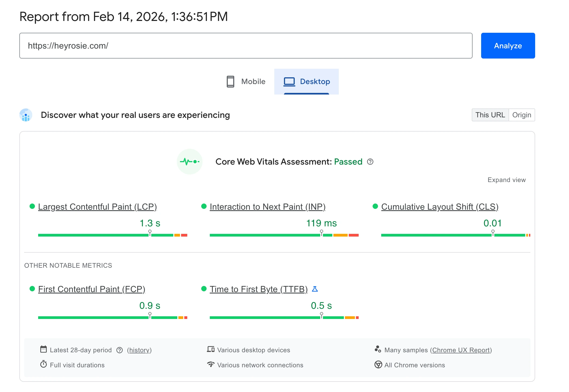Open the Chrome UX Report link

click(x=461, y=350)
